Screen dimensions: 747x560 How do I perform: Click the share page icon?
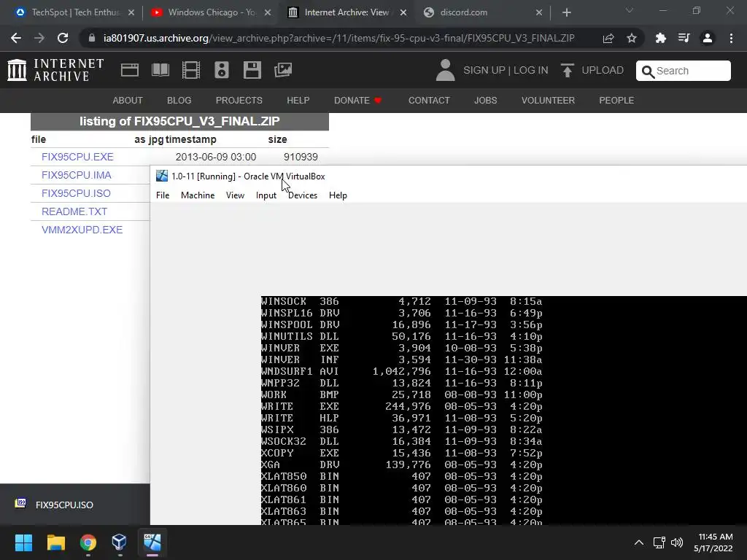tap(608, 38)
